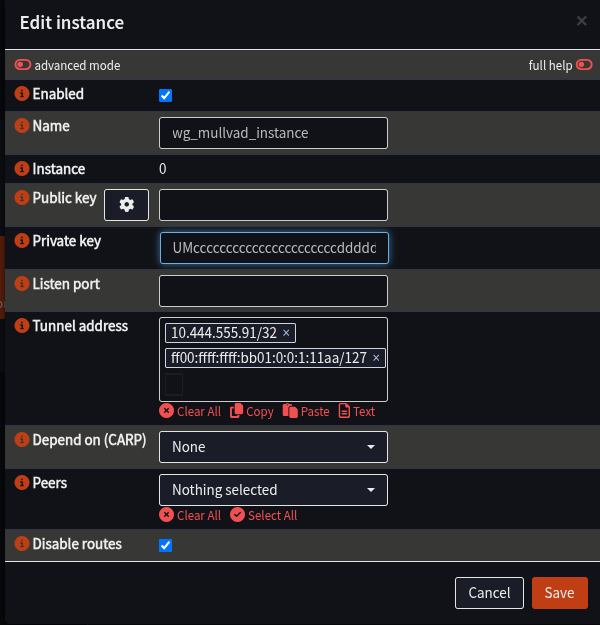Clear all selected Peers

[190, 515]
